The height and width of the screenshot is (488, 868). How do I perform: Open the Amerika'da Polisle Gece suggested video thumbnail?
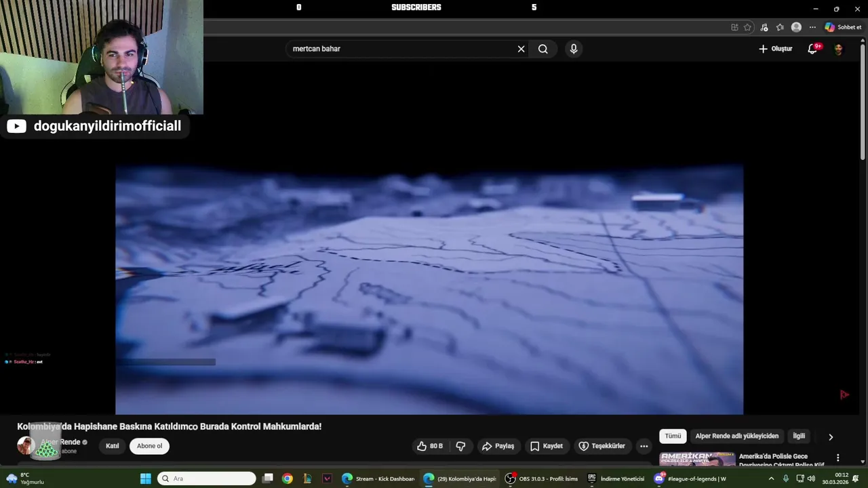point(697,459)
